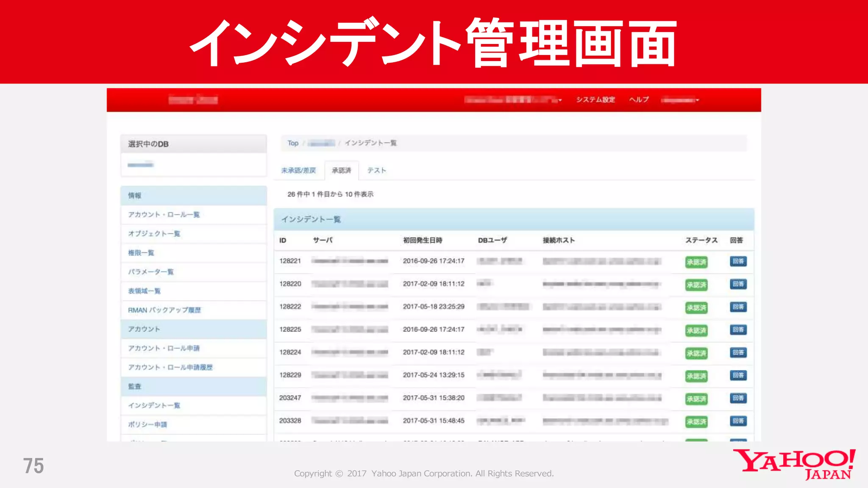868x488 pixels.
Task: Open オブジェクト一覧 in the sidebar
Action: [154, 234]
